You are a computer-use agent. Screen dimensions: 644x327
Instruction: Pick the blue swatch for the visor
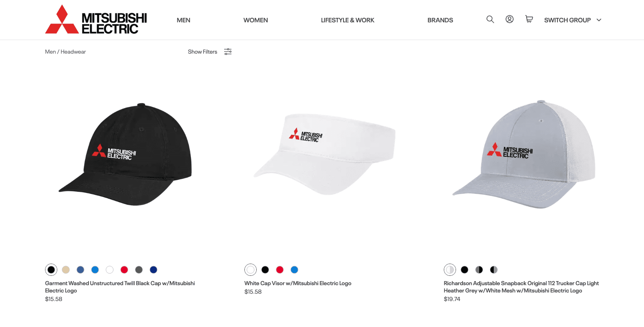pos(294,270)
